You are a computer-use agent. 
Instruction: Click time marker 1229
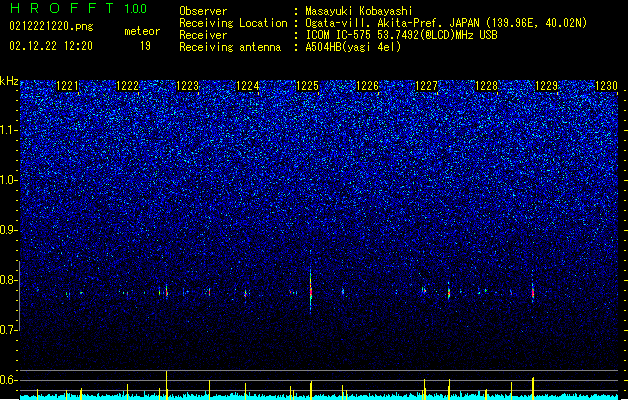pyautogui.click(x=546, y=86)
